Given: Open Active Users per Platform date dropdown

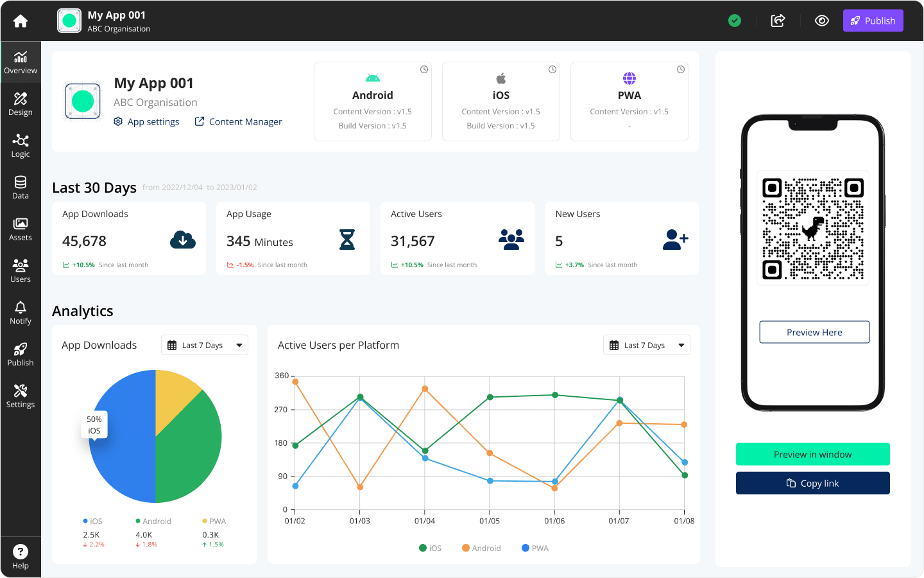Looking at the screenshot, I should [x=647, y=345].
